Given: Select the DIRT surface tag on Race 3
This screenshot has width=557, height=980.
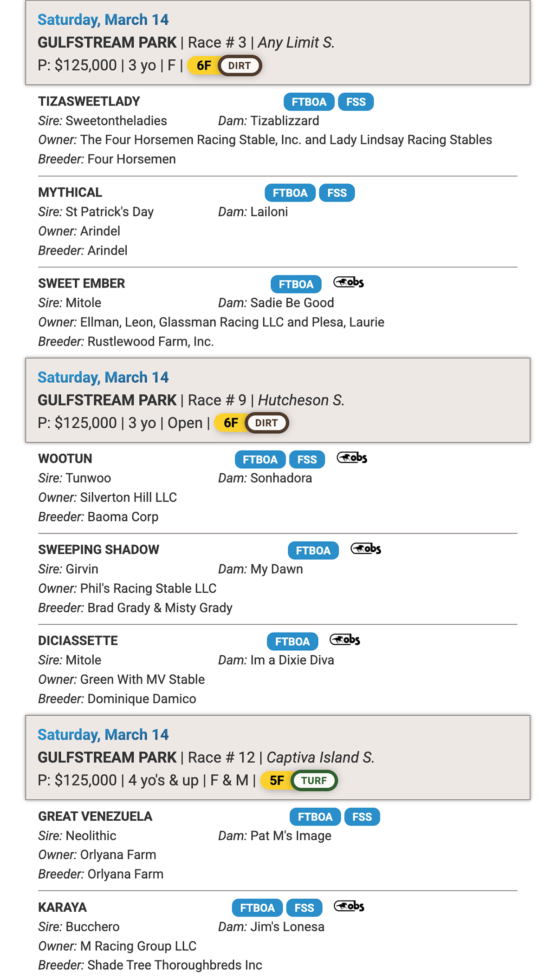Looking at the screenshot, I should (240, 65).
